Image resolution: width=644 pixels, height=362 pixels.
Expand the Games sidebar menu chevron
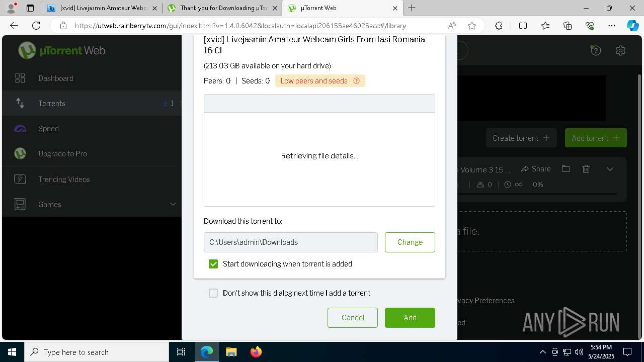[173, 204]
